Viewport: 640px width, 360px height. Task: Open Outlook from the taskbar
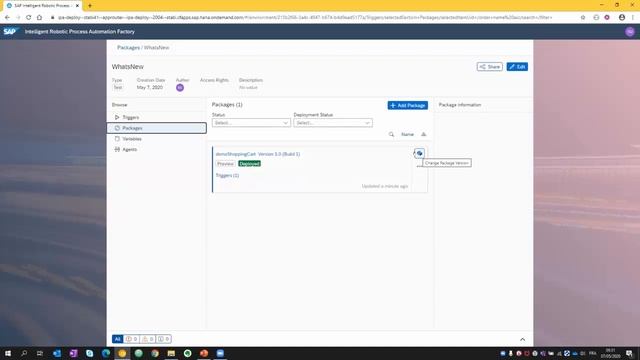pyautogui.click(x=57, y=353)
